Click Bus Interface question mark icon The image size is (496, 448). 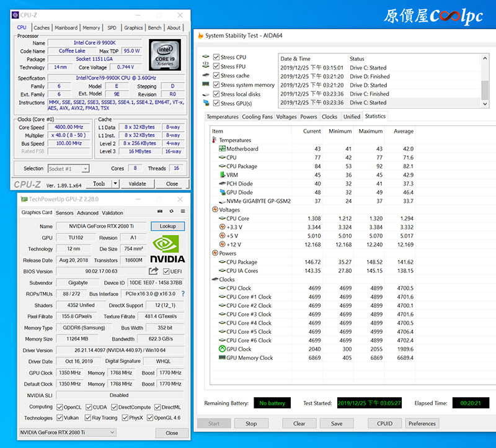(x=183, y=294)
